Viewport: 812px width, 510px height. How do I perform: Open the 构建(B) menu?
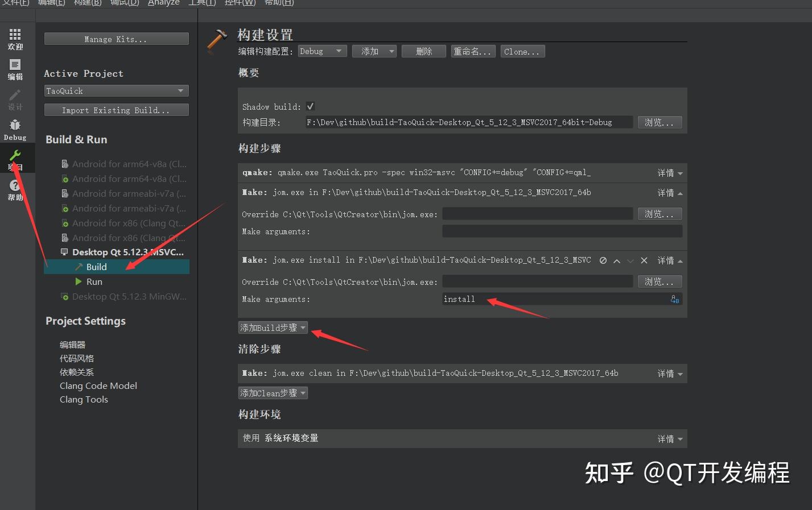(87, 3)
